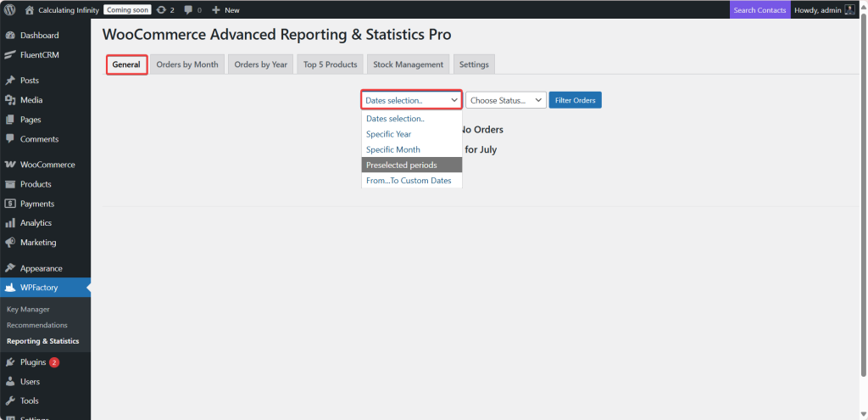This screenshot has height=420, width=868.
Task: Choose From...To Custom Dates option
Action: pyautogui.click(x=412, y=181)
